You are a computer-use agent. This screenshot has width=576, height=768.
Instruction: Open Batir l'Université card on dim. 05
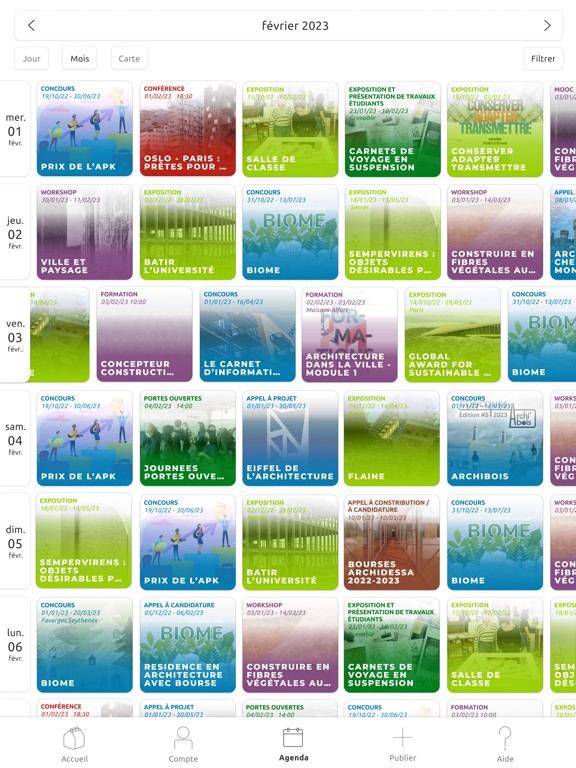click(x=290, y=542)
